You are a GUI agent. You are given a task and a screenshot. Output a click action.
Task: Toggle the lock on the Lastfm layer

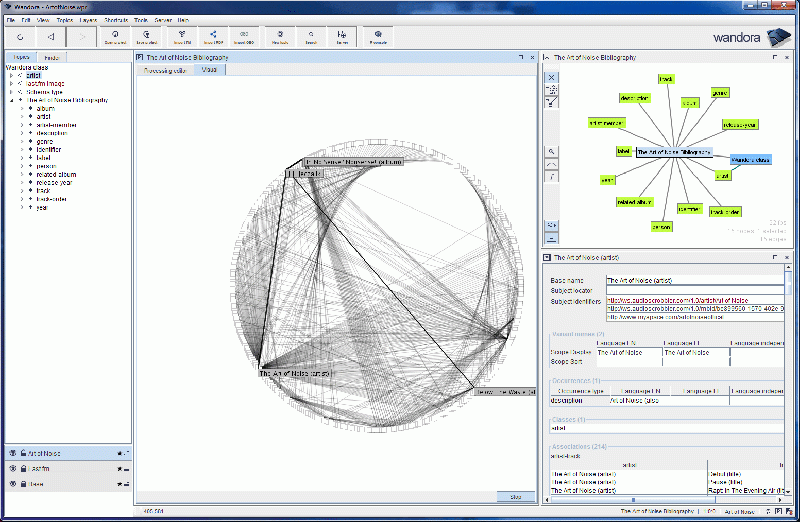pyautogui.click(x=21, y=468)
